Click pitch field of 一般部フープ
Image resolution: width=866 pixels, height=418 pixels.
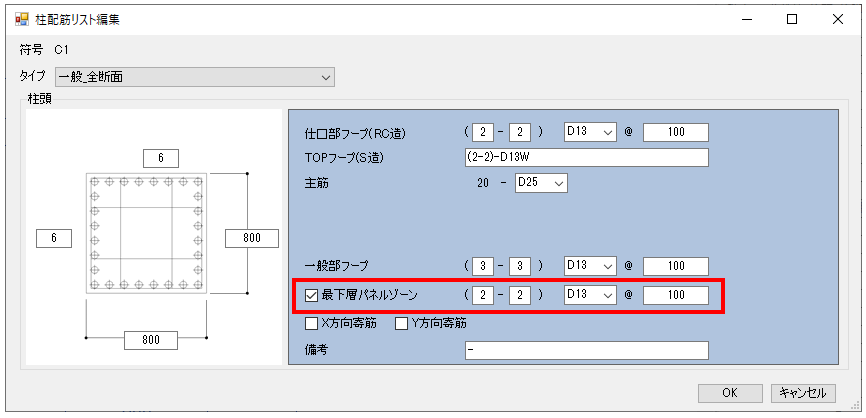point(676,266)
